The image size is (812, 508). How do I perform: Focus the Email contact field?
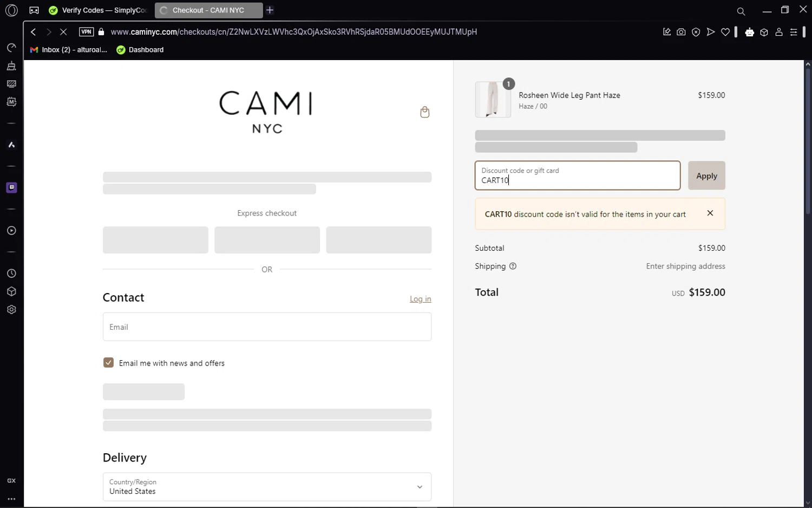point(267,327)
